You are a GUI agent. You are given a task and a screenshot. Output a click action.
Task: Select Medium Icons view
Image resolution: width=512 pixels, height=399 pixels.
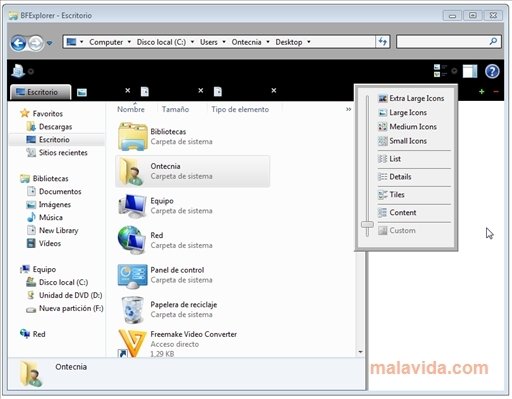coord(407,127)
